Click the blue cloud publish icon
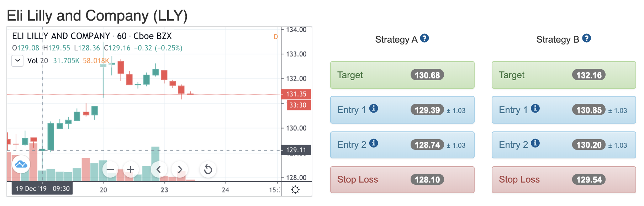 click(21, 164)
